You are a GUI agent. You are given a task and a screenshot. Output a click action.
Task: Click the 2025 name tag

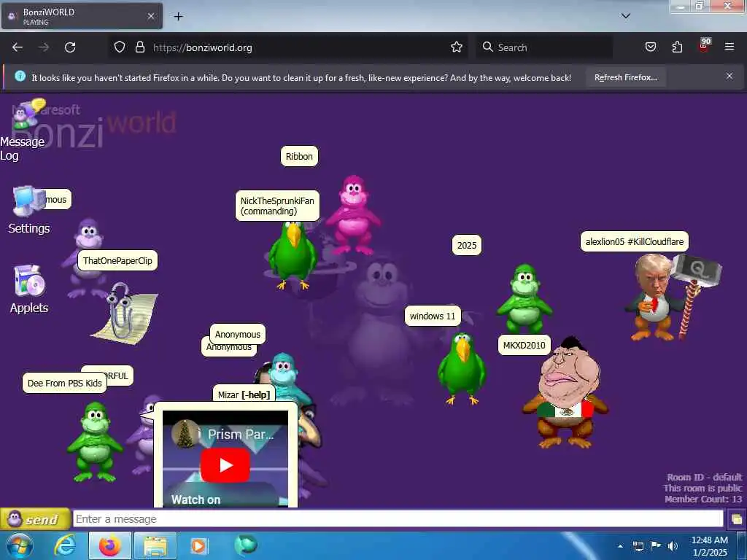click(x=466, y=245)
